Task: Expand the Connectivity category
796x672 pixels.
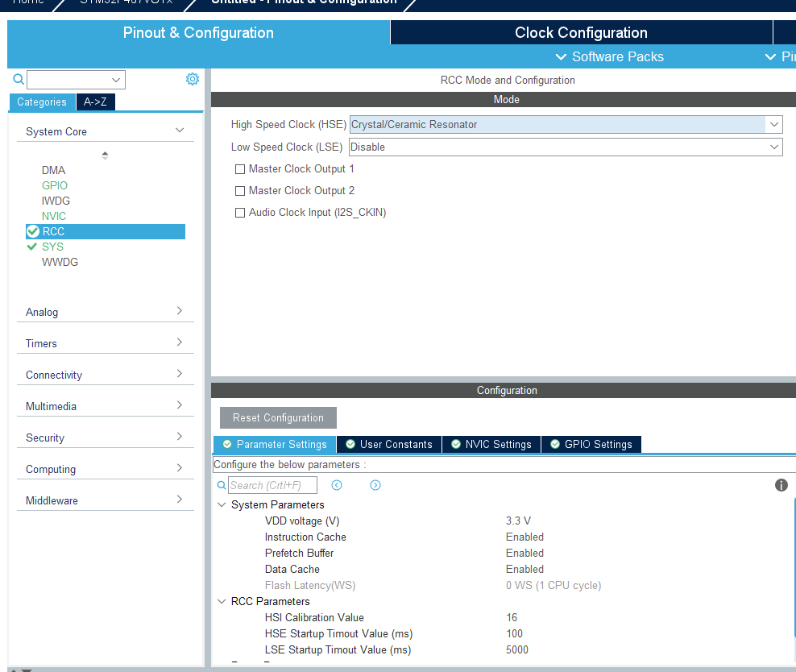Action: (x=180, y=374)
